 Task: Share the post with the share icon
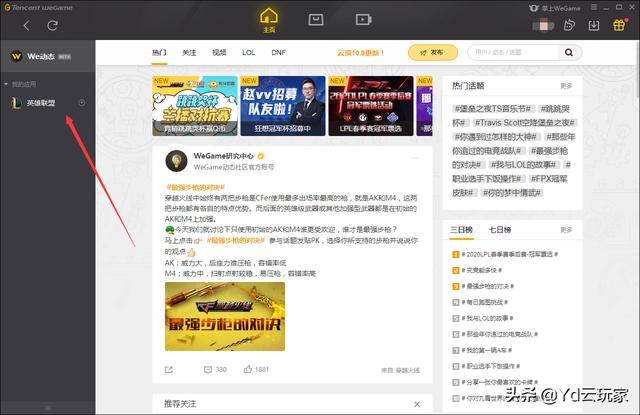click(x=169, y=369)
